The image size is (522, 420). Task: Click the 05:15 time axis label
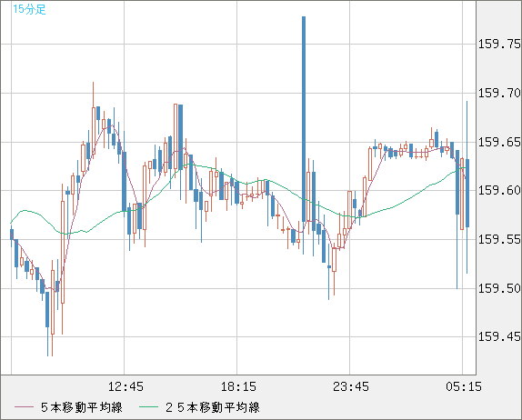pyautogui.click(x=464, y=386)
